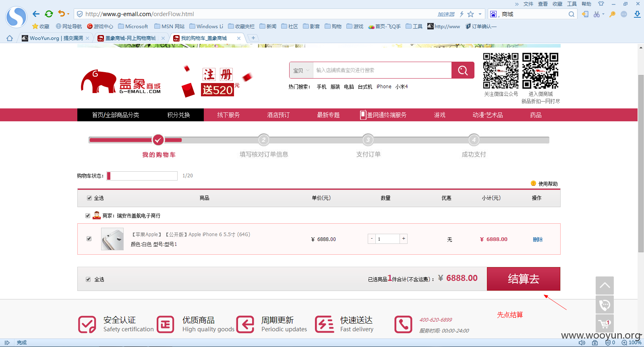Open the phone customer service floating icon

tap(605, 305)
